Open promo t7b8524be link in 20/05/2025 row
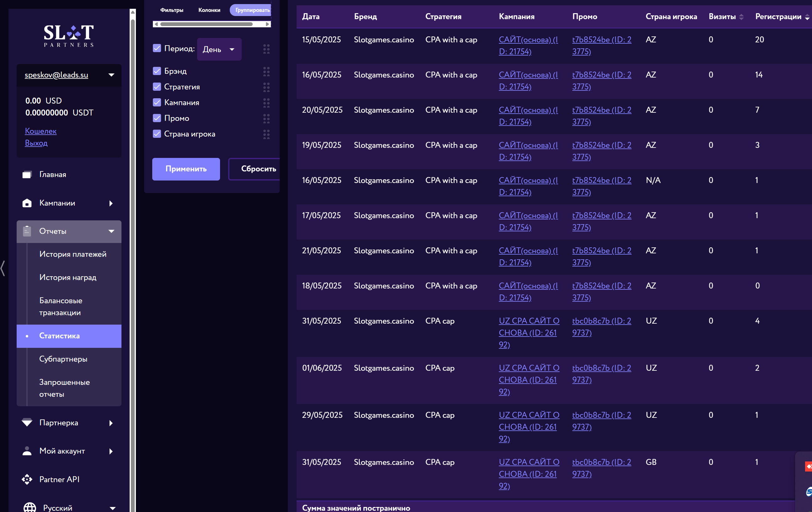The height and width of the screenshot is (512, 812). [602, 116]
